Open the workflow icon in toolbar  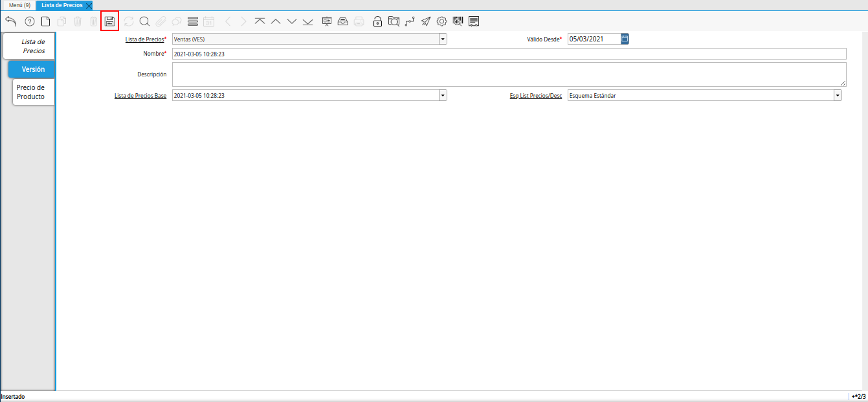click(x=410, y=21)
